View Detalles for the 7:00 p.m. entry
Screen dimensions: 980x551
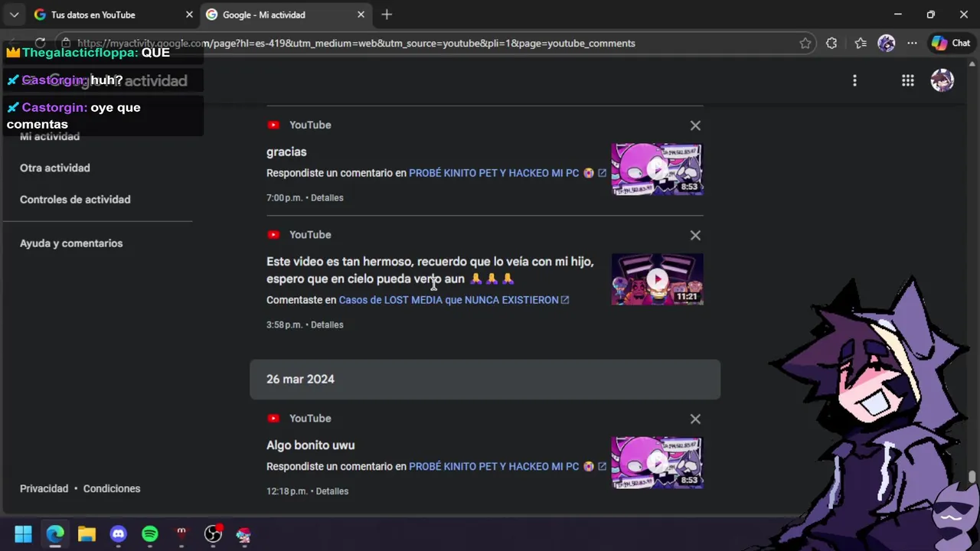click(x=327, y=197)
